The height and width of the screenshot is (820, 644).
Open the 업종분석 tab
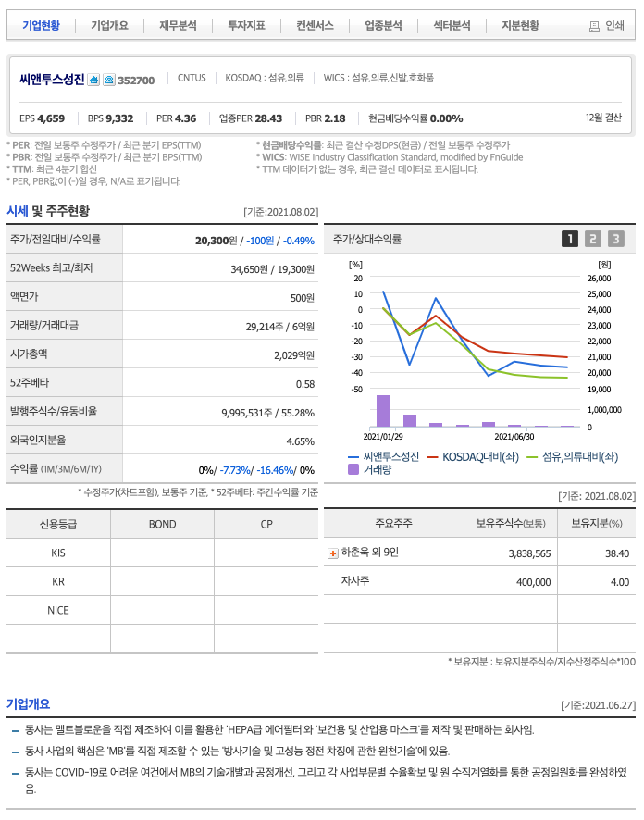click(x=384, y=25)
